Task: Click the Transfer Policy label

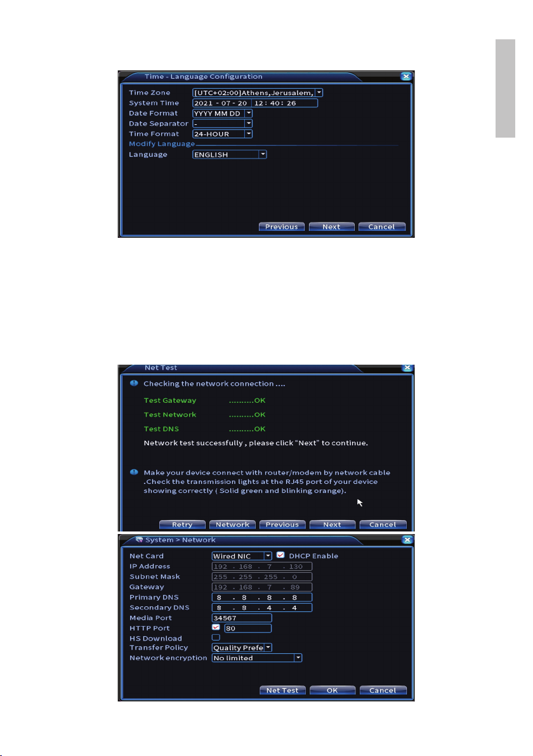Action: [159, 648]
